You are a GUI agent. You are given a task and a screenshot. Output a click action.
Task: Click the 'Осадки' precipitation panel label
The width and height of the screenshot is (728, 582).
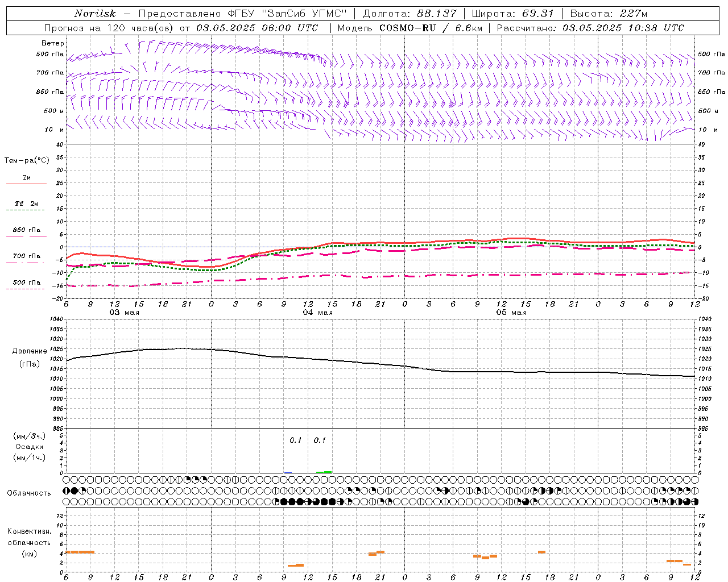(x=29, y=447)
